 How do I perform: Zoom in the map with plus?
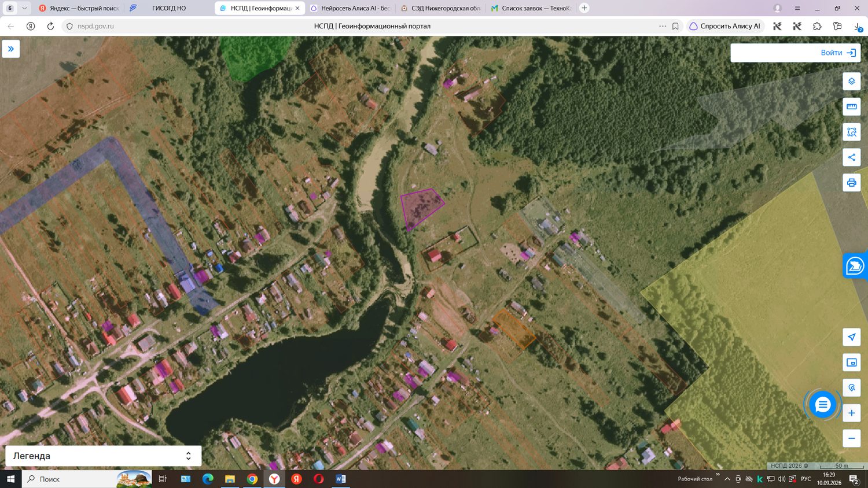click(x=851, y=413)
